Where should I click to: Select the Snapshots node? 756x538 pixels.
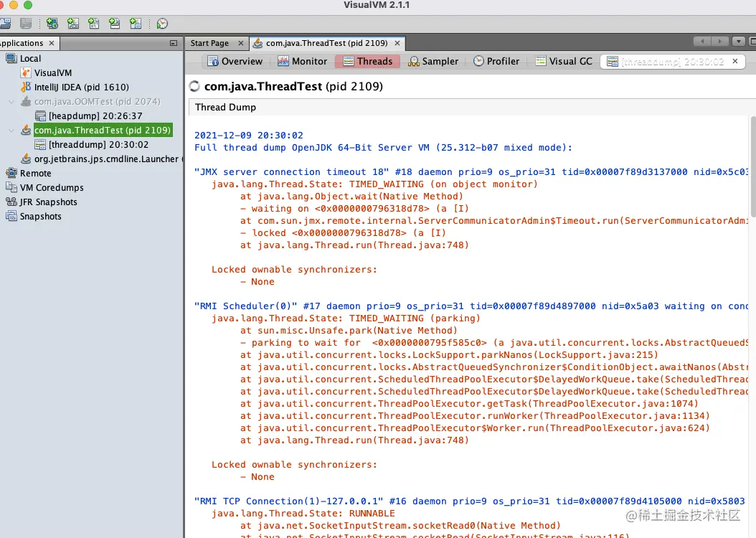[x=40, y=217]
